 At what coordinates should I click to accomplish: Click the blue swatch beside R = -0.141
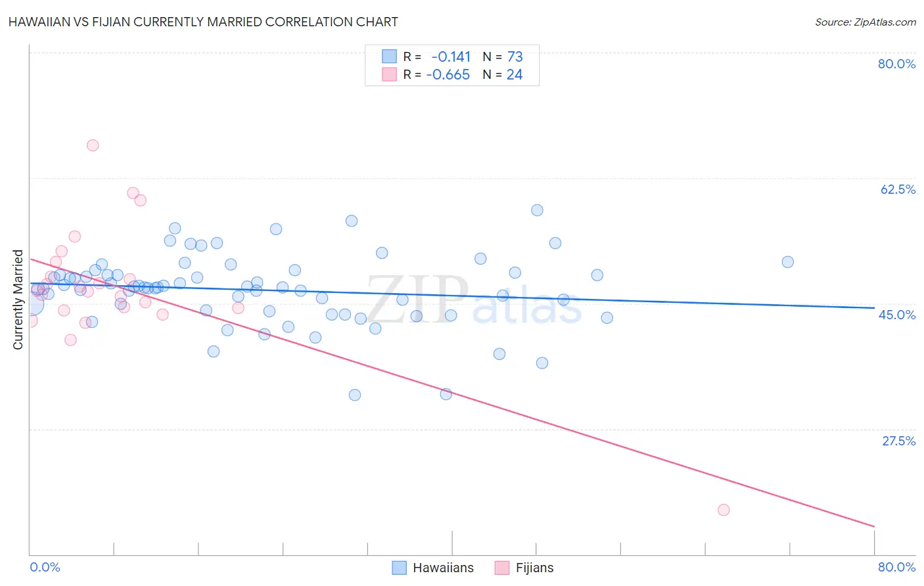pos(389,56)
